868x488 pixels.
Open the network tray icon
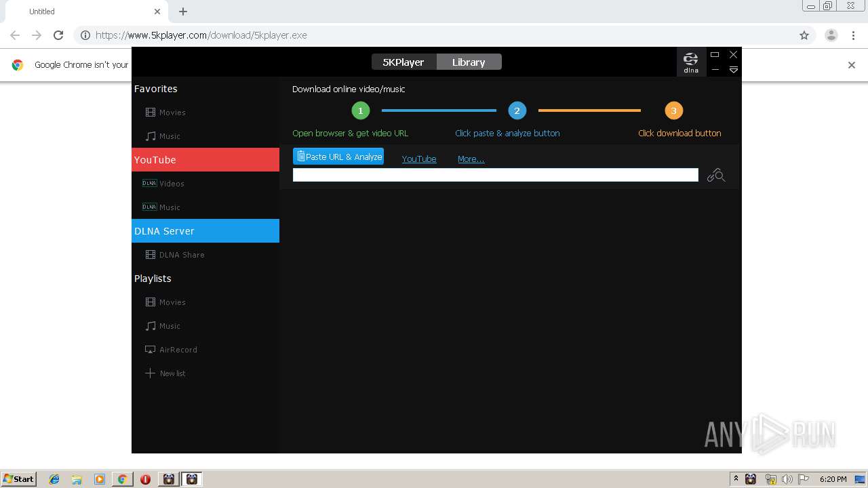(x=770, y=479)
